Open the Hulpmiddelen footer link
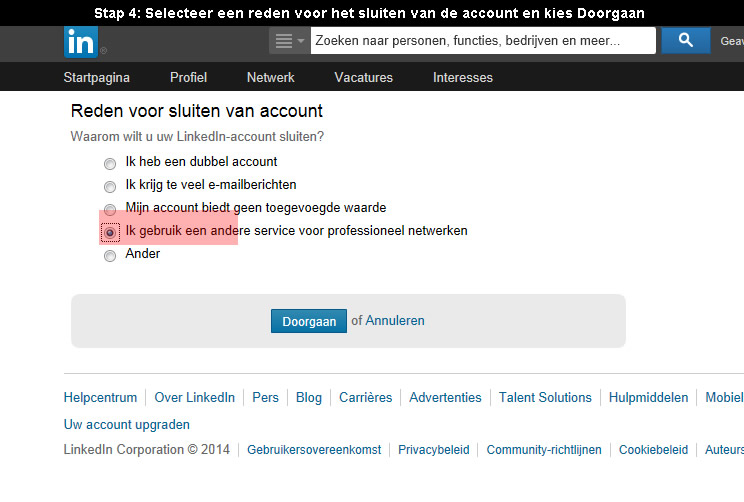The width and height of the screenshot is (744, 502). [648, 397]
